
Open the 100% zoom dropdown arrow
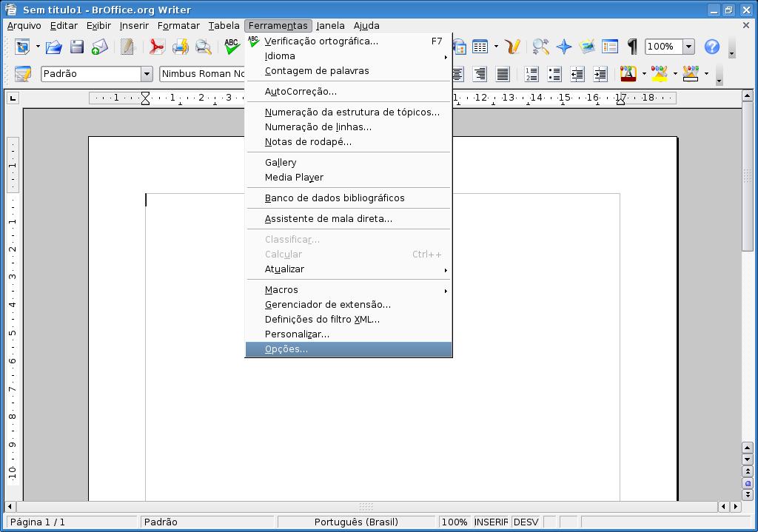(689, 47)
